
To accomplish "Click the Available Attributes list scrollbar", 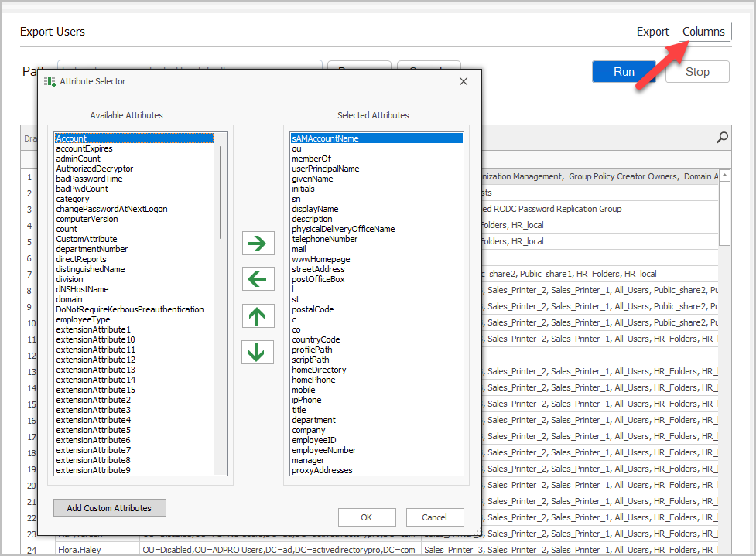I will [221, 193].
